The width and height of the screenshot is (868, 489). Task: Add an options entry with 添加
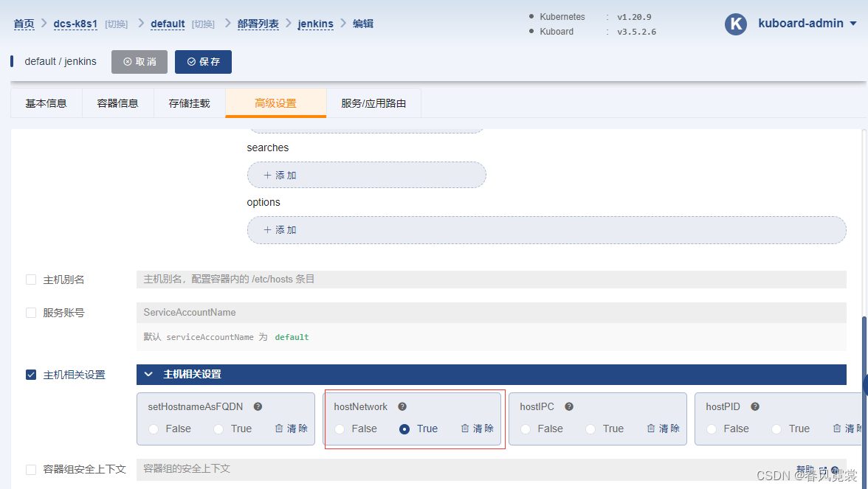click(546, 229)
